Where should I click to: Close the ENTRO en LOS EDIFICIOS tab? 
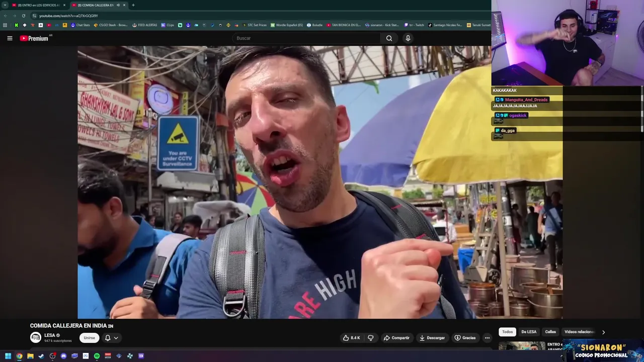click(64, 5)
